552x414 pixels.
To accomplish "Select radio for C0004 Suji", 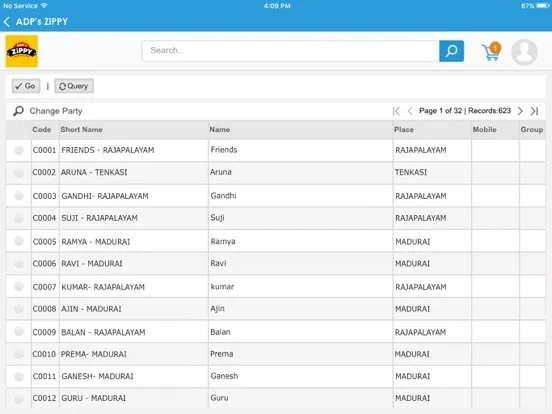I will 19,218.
